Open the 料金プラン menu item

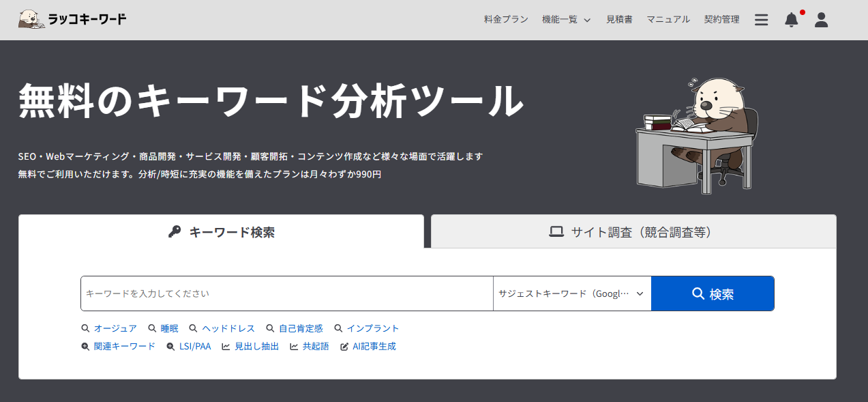pos(506,20)
